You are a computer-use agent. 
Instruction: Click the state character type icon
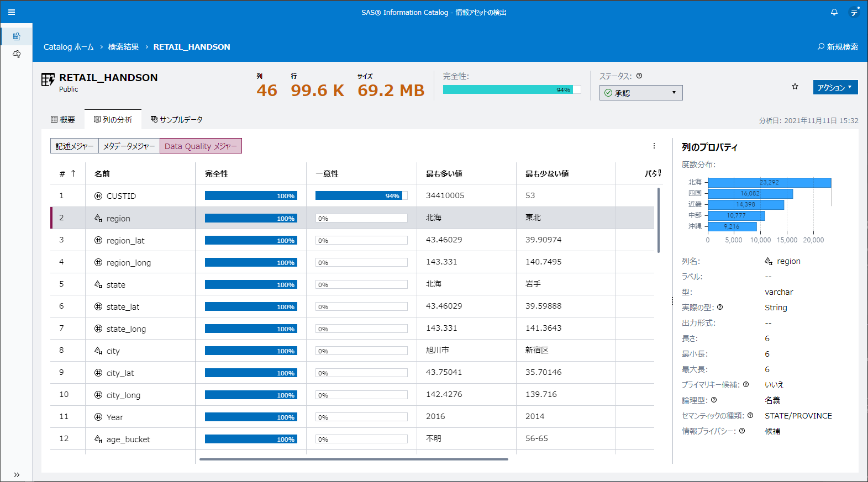coord(98,284)
